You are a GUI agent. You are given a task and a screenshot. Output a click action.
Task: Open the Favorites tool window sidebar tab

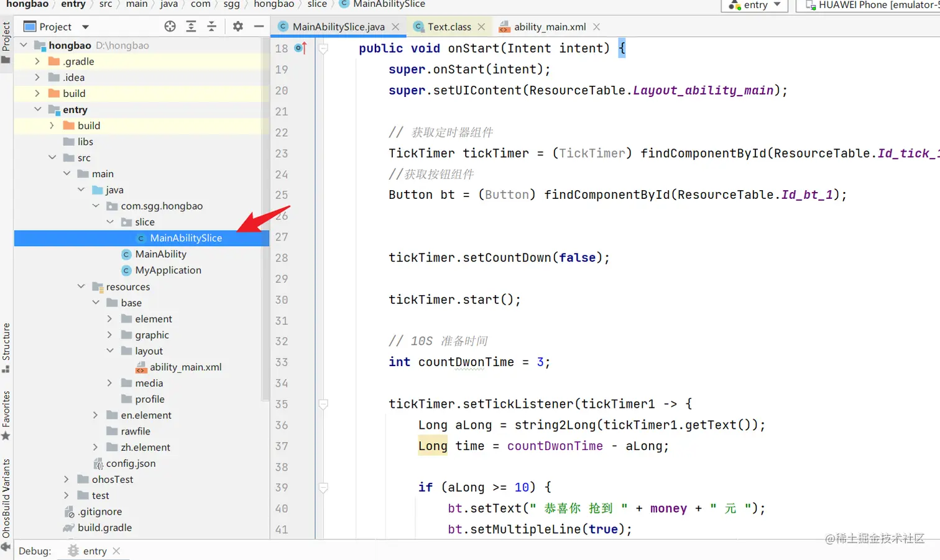pos(6,415)
